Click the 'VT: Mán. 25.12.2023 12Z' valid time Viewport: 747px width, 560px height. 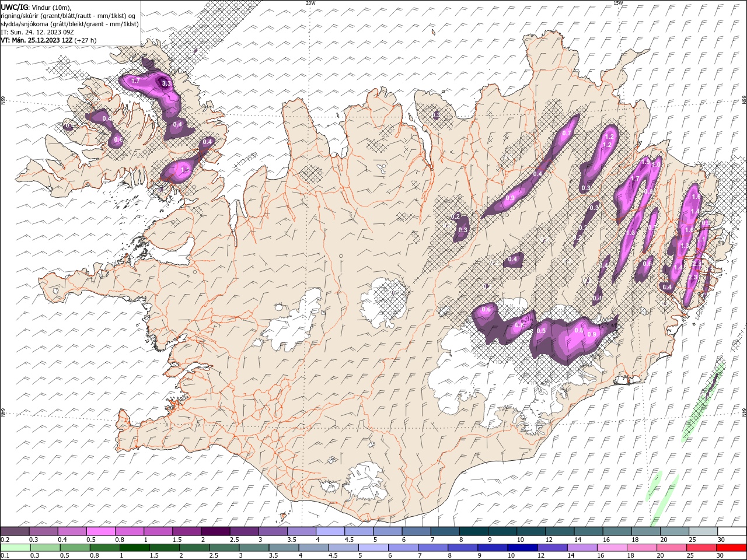[x=37, y=40]
